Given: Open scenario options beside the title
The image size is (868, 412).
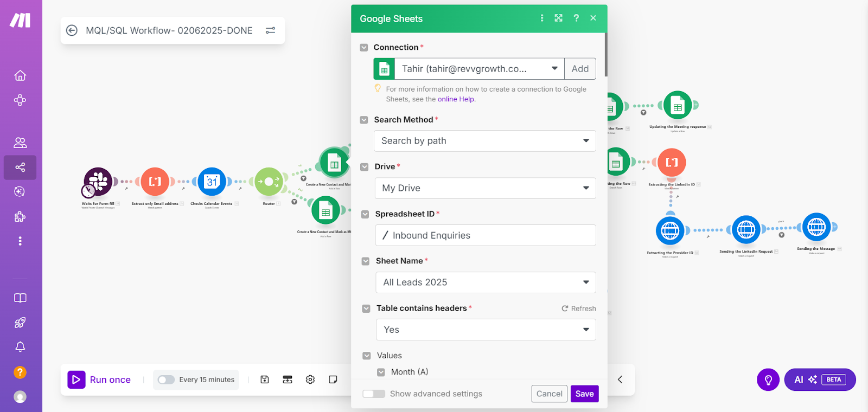Looking at the screenshot, I should [270, 30].
